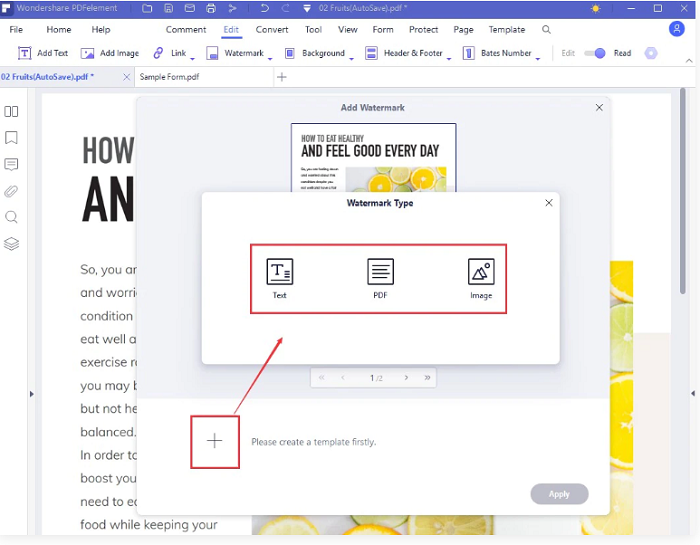Open the user account profile icon
Viewport: 700px width, 545px height.
[x=676, y=29]
